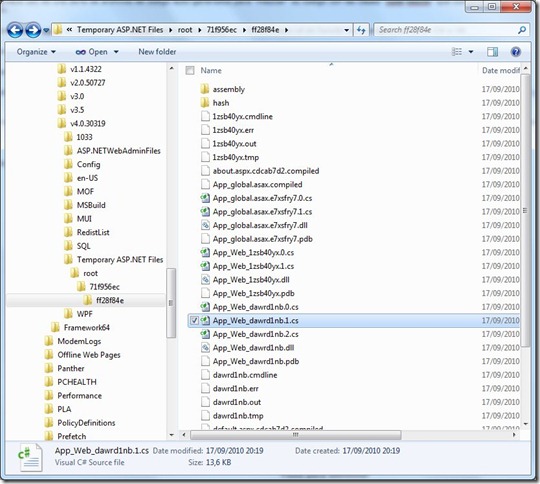The width and height of the screenshot is (540, 484).
Task: Select the hash folder icon
Action: click(205, 103)
